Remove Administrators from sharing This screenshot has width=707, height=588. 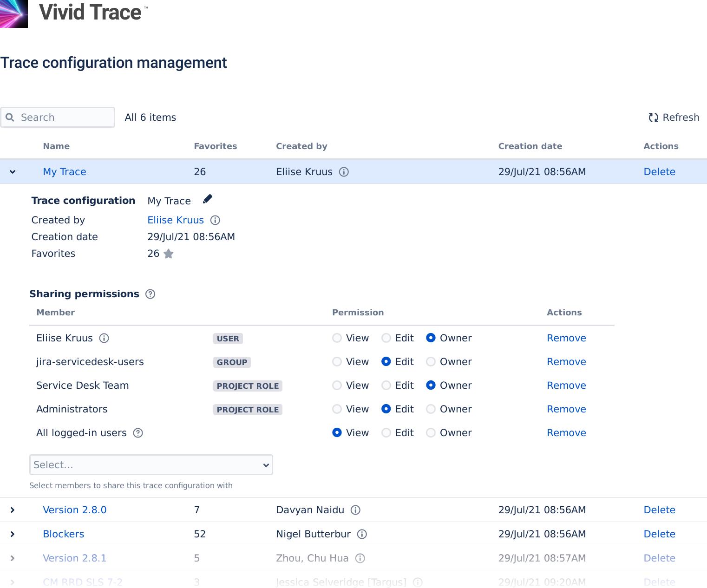click(x=566, y=409)
